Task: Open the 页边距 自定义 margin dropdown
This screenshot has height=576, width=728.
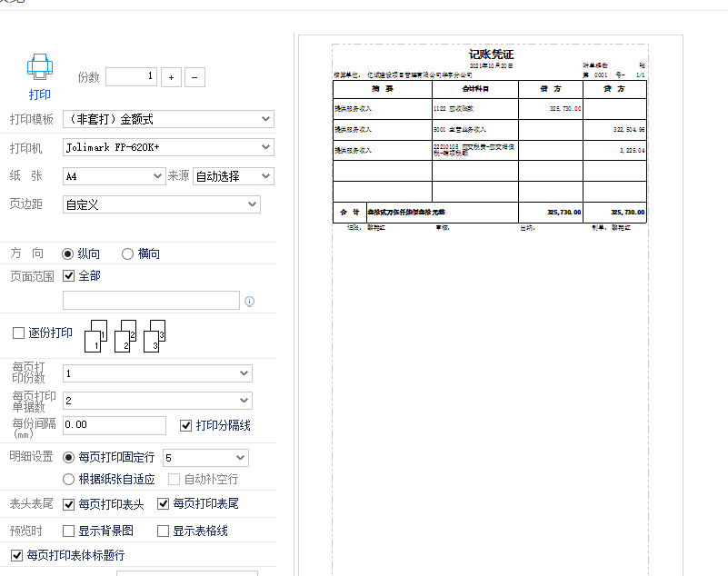Action: pyautogui.click(x=162, y=204)
